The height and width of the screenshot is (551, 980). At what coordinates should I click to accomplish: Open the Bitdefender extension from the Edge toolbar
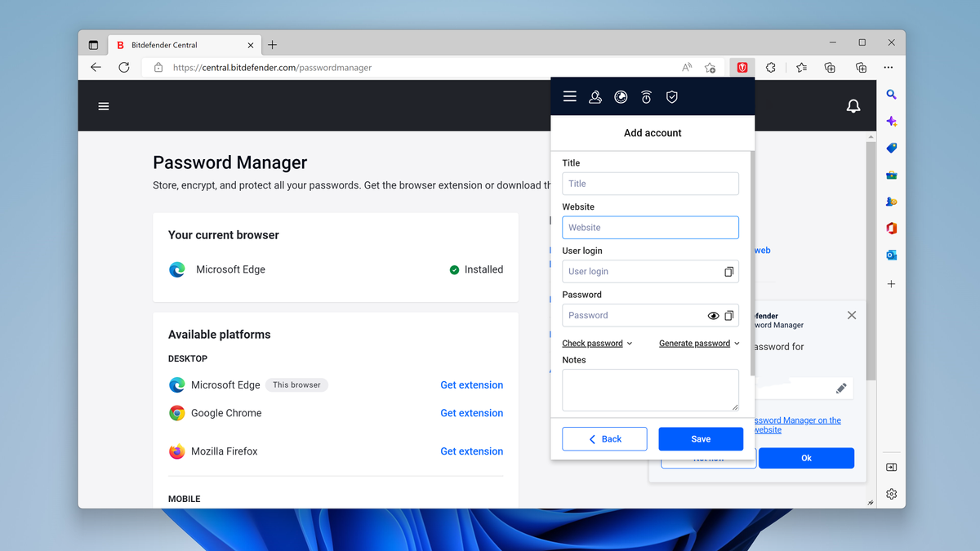(742, 67)
